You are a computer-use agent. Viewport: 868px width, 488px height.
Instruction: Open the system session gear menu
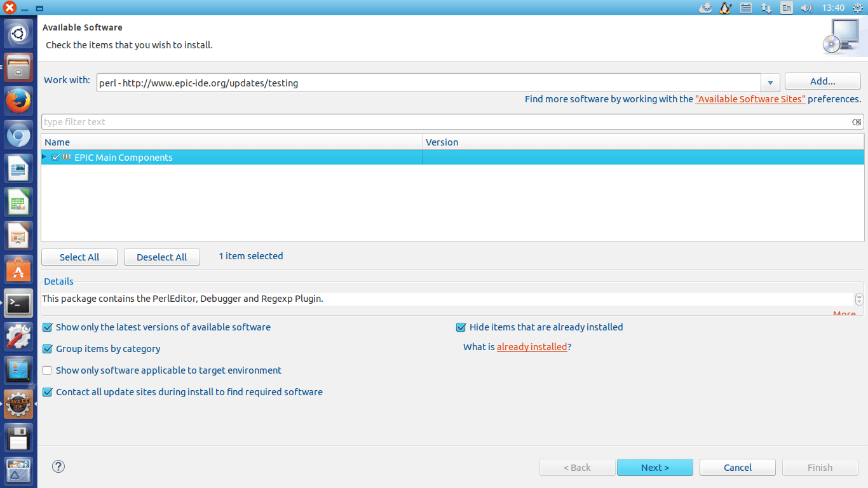[x=857, y=8]
